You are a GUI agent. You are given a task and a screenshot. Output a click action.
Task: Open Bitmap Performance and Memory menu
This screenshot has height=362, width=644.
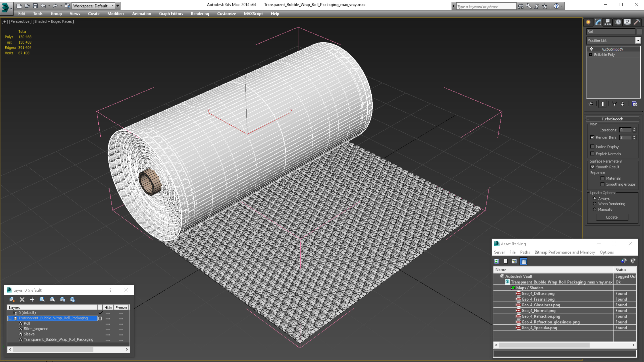coord(564,252)
